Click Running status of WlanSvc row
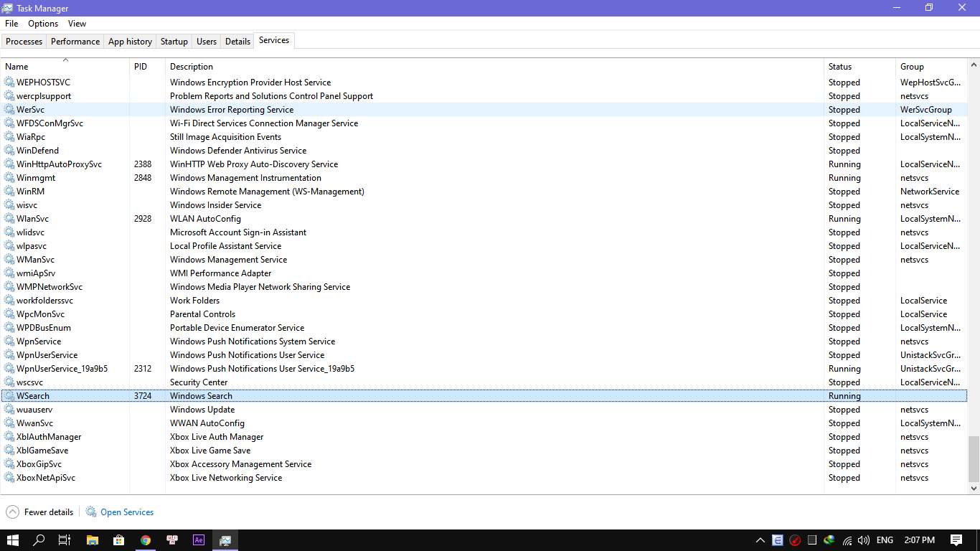The image size is (980, 551). 844,219
